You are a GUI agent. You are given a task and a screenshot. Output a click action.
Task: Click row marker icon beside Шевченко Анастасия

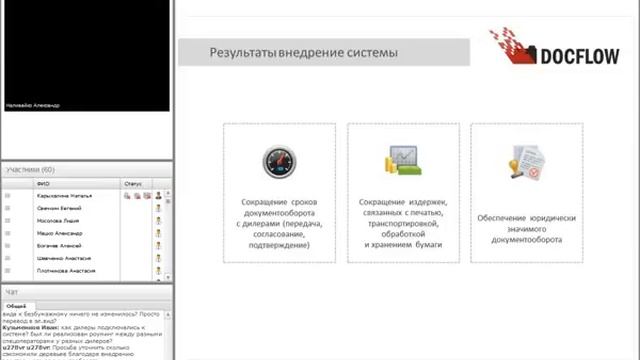(x=7, y=258)
